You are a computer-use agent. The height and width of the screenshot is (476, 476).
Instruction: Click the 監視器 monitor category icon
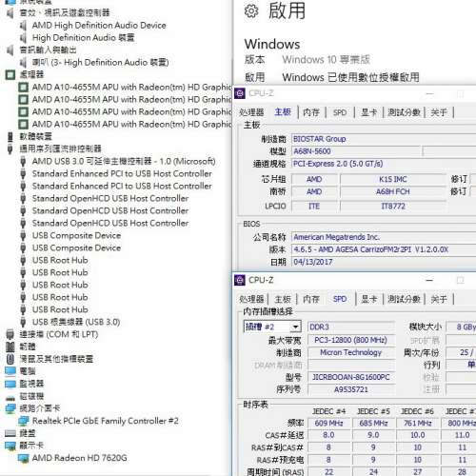[10, 384]
